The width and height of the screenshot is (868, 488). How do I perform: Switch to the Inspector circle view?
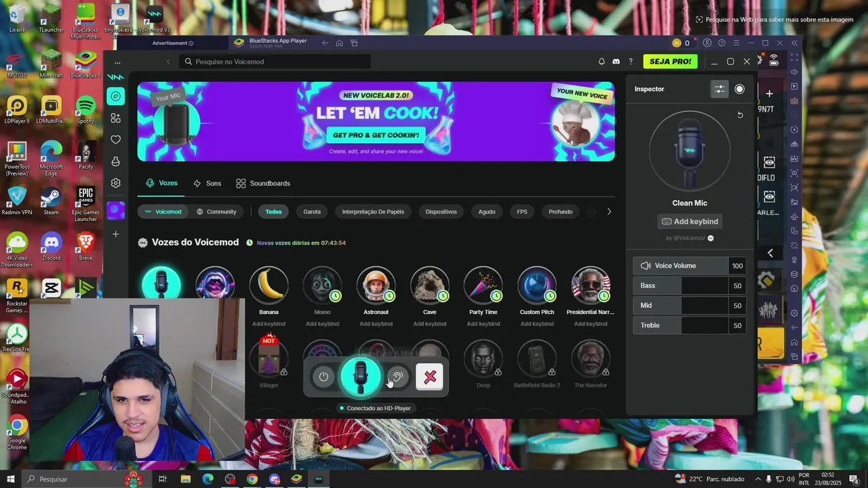click(739, 89)
